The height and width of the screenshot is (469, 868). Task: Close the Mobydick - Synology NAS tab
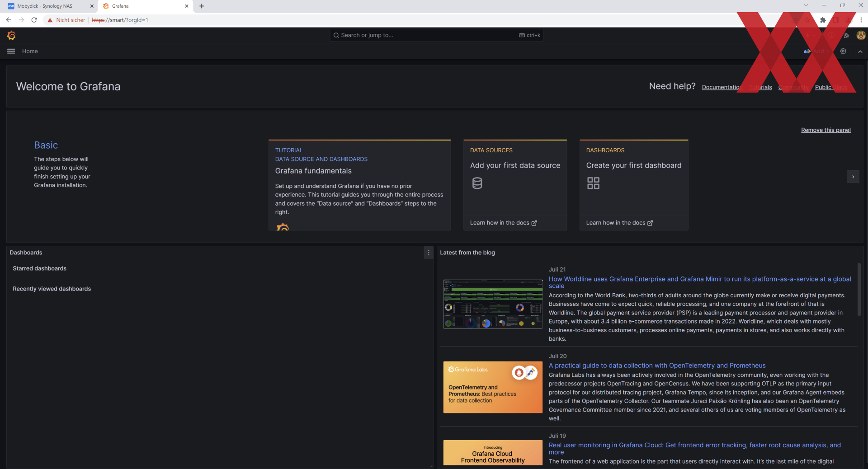pyautogui.click(x=92, y=6)
